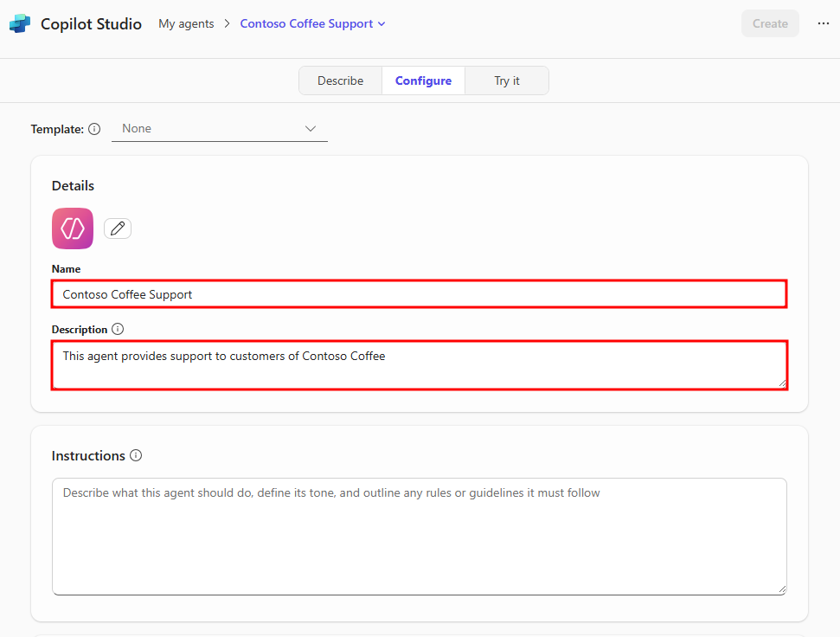Click into the Name text field

[x=419, y=294]
